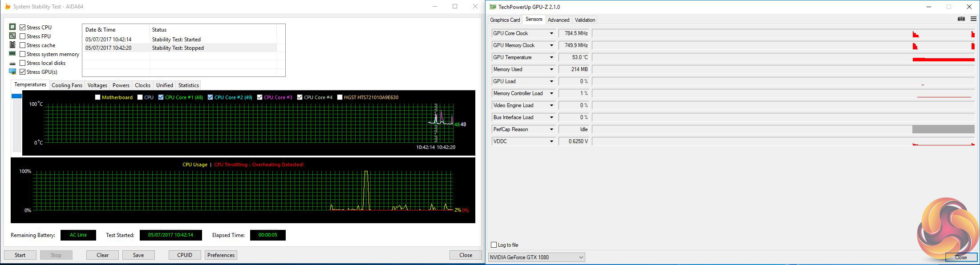Switch to the Voltages tab

point(97,85)
